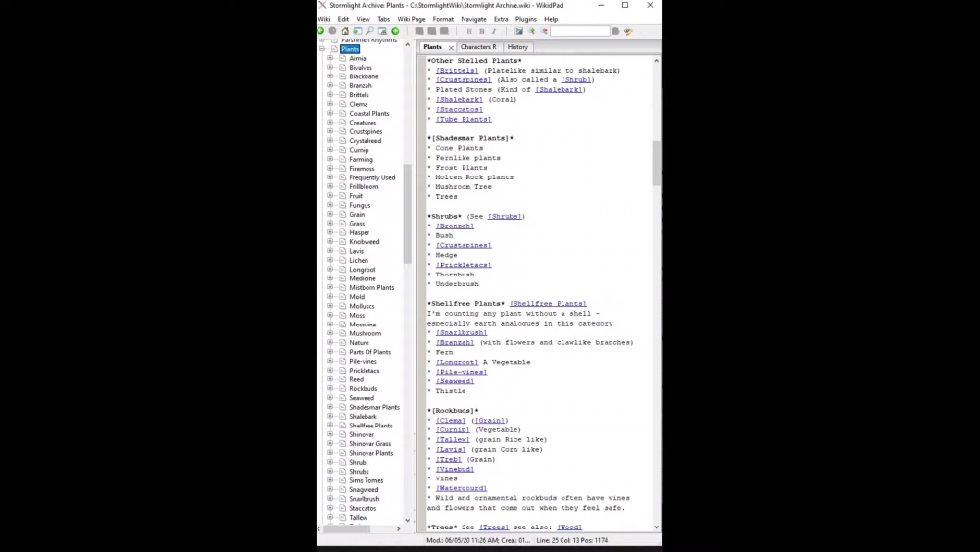Click status bar text 'Line: 25 Col: 13 Pos: 1174'
Image resolution: width=980 pixels, height=552 pixels.
tap(572, 541)
